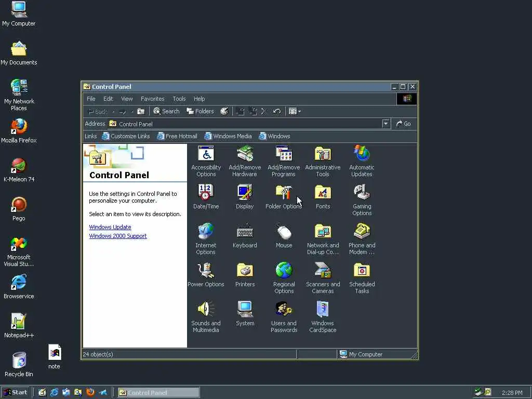Open the Customize Links link

click(x=126, y=136)
